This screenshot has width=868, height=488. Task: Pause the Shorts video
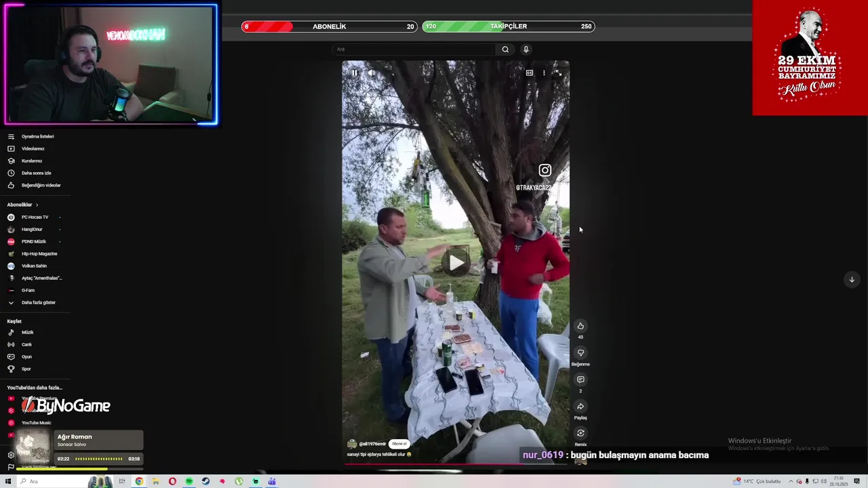(354, 73)
